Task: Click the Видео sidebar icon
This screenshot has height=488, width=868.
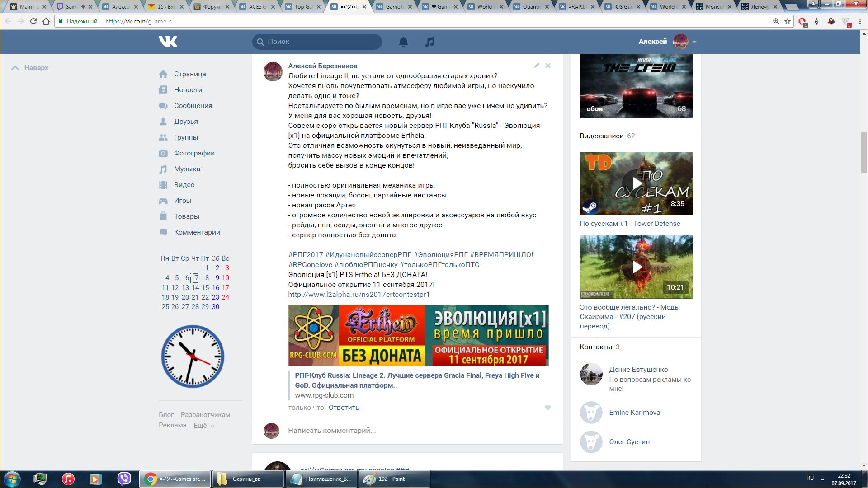Action: 163,185
